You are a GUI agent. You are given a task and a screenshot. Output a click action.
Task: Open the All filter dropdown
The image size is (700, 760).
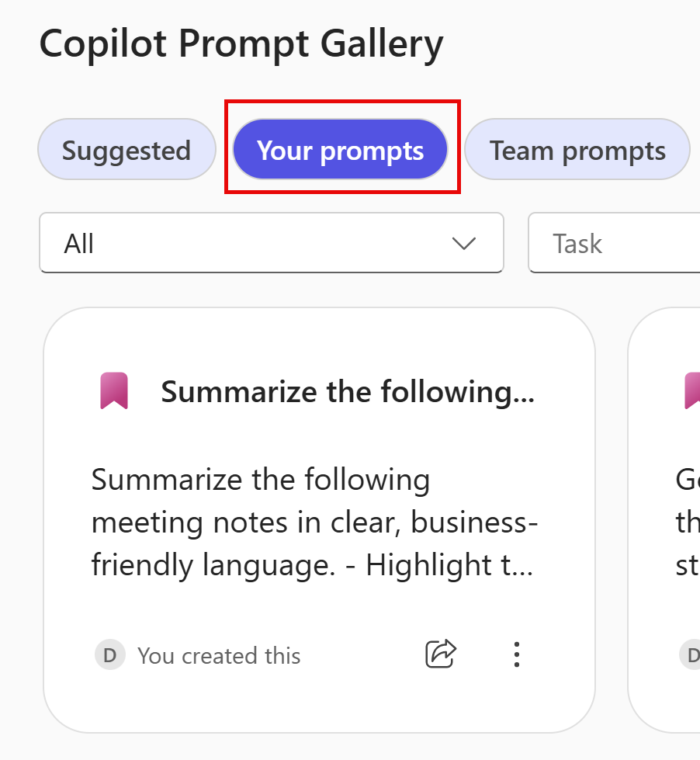(271, 243)
